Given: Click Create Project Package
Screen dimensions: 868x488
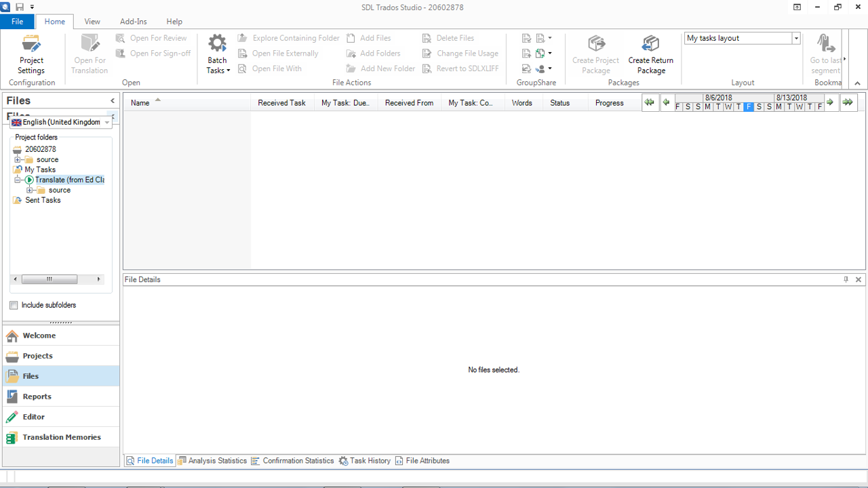Looking at the screenshot, I should point(596,54).
